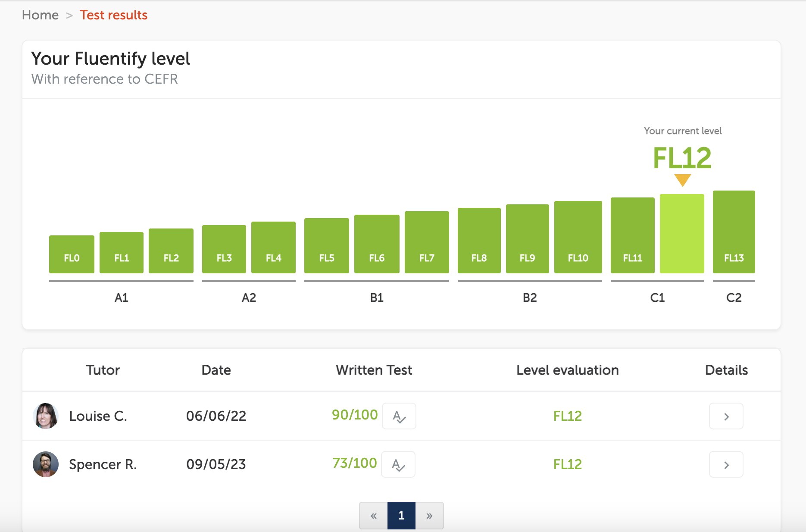Click the Tutor column header

tap(103, 370)
